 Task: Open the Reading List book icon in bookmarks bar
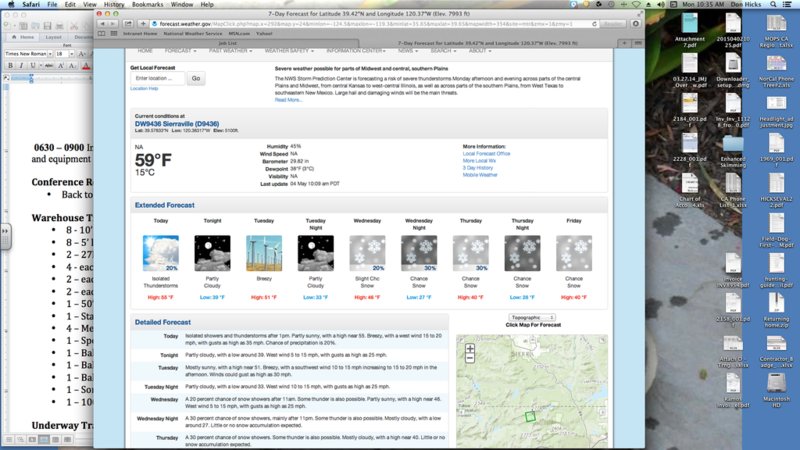102,34
